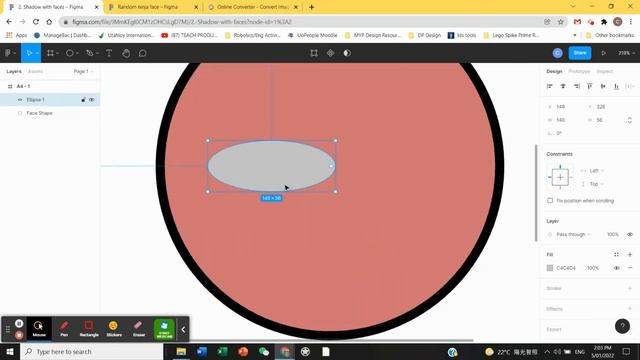Add a new fill with plus icon

click(x=630, y=254)
